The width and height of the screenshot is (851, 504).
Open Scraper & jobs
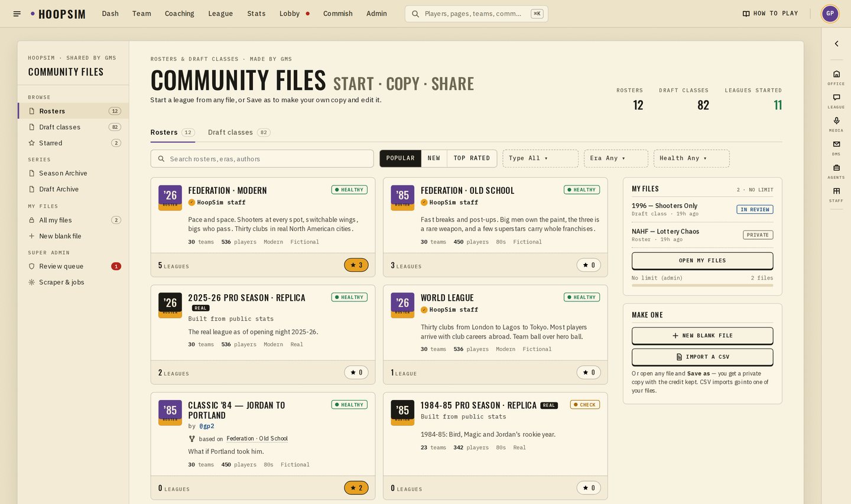tap(74, 282)
